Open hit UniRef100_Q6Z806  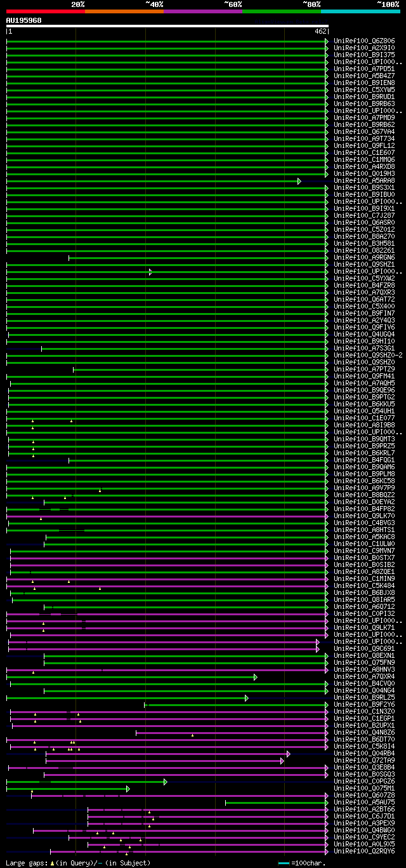coord(364,41)
